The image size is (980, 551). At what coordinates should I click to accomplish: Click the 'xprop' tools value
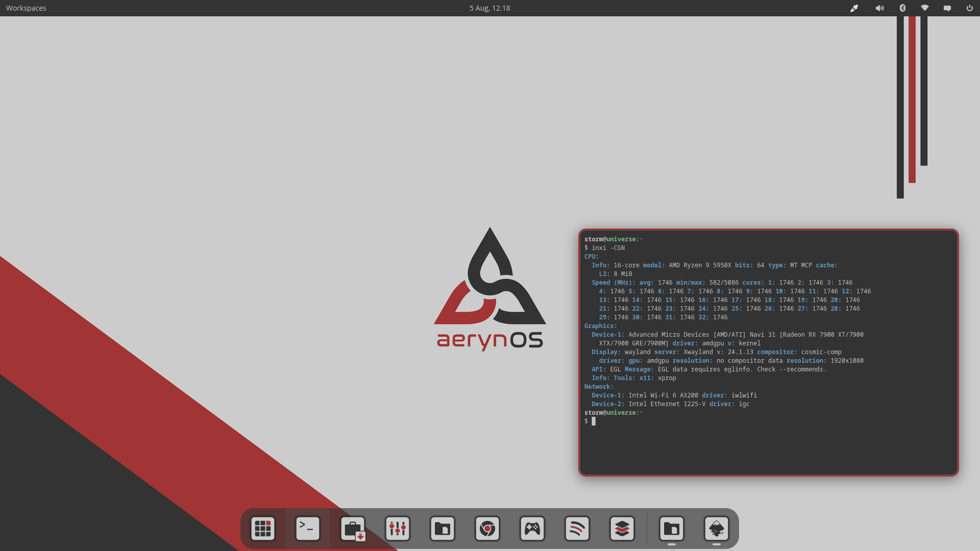pyautogui.click(x=667, y=378)
